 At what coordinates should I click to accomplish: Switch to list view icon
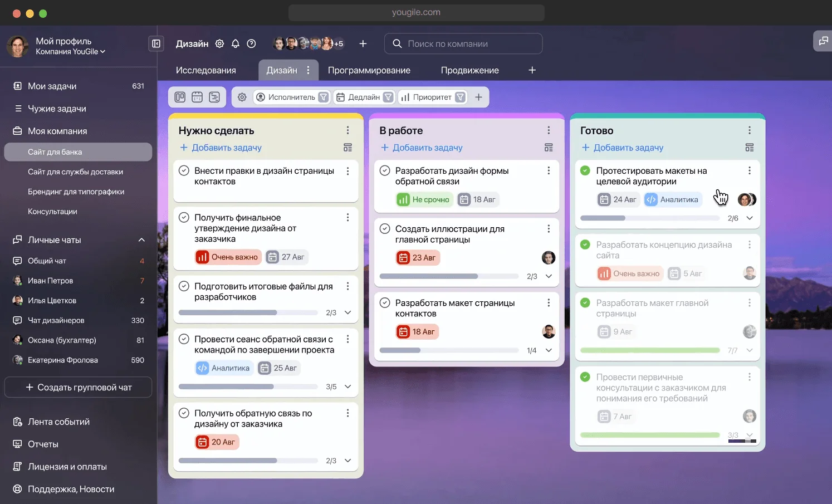pyautogui.click(x=214, y=97)
